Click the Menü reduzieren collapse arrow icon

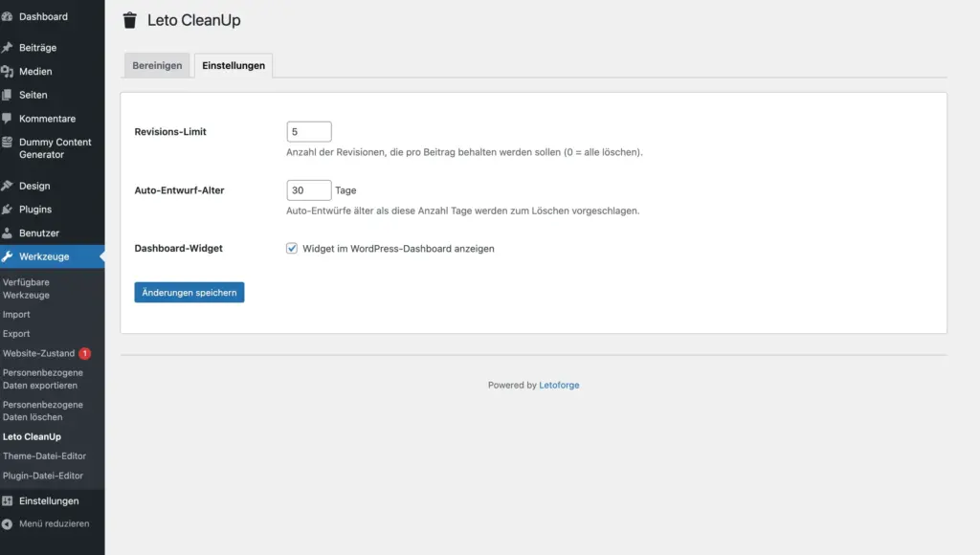[x=7, y=523]
